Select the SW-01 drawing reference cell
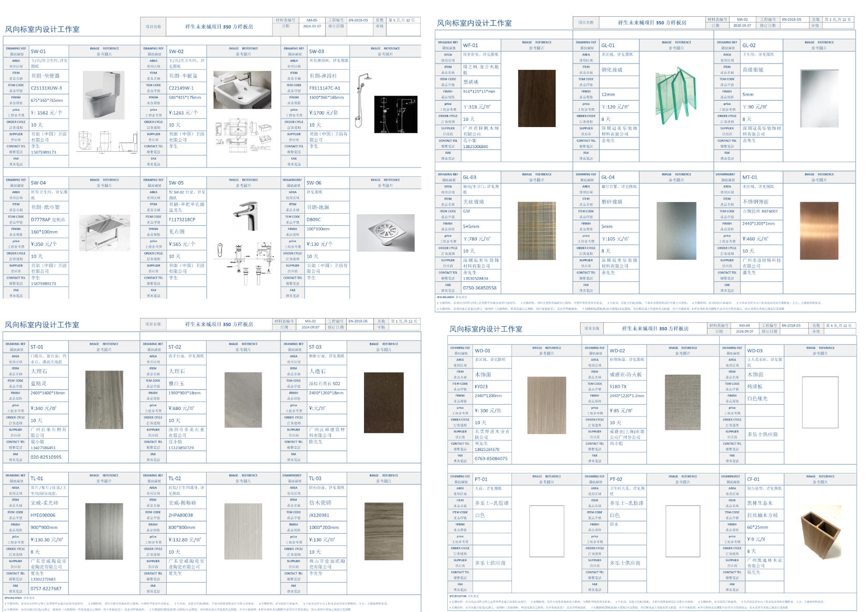868x612 pixels. 49,51
